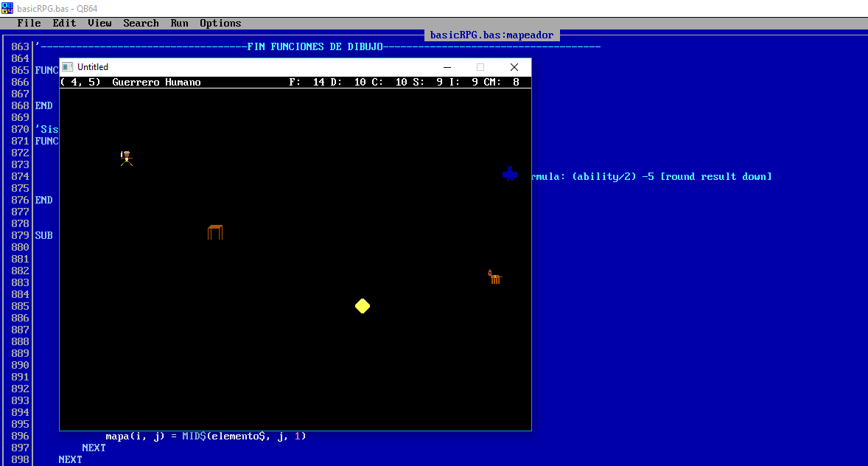Open the View menu

(x=99, y=23)
